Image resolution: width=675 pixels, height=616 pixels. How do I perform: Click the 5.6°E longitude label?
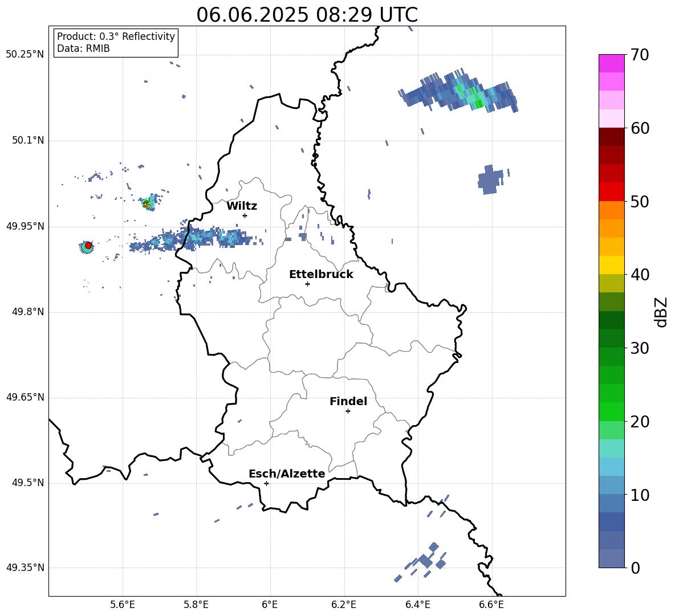pyautogui.click(x=123, y=605)
